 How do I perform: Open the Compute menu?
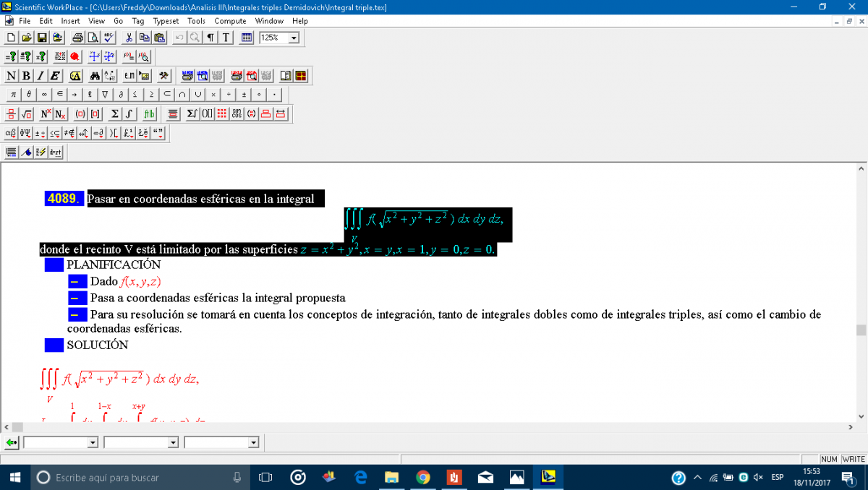click(x=230, y=21)
